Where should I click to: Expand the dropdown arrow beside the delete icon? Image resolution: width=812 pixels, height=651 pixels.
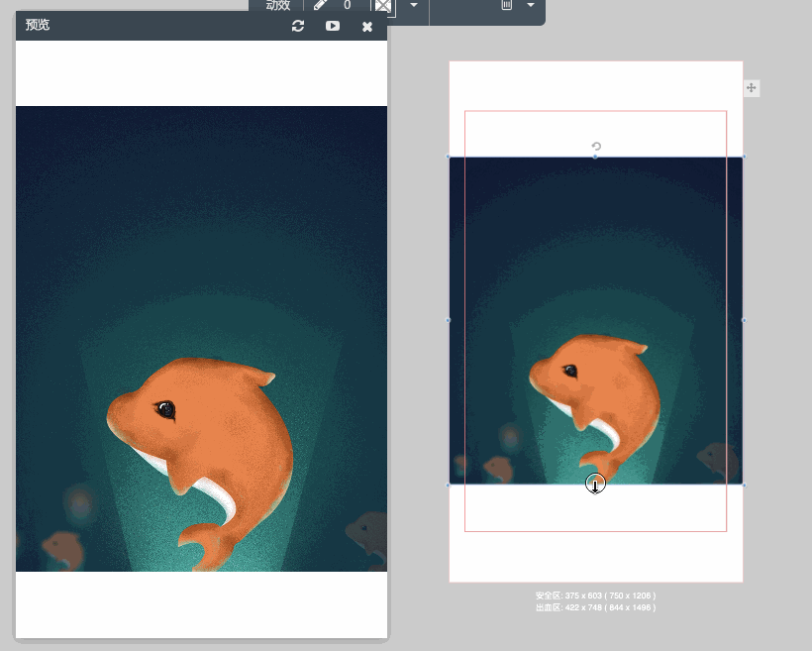[531, 5]
